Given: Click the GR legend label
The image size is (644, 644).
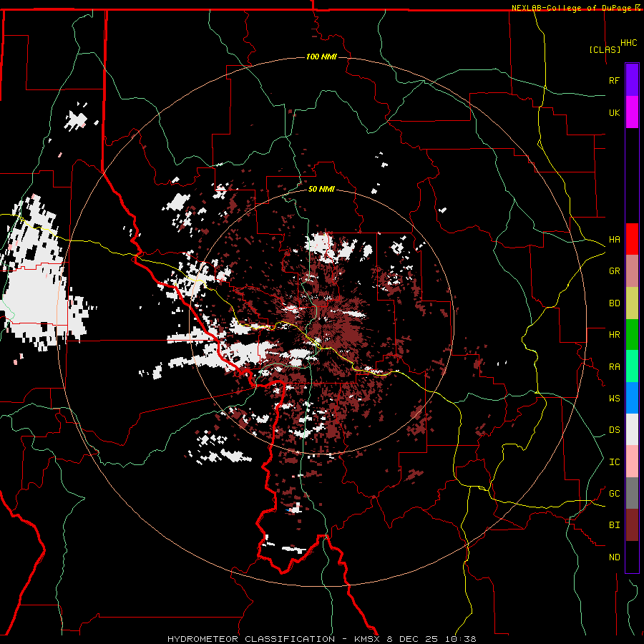Looking at the screenshot, I should pos(614,271).
